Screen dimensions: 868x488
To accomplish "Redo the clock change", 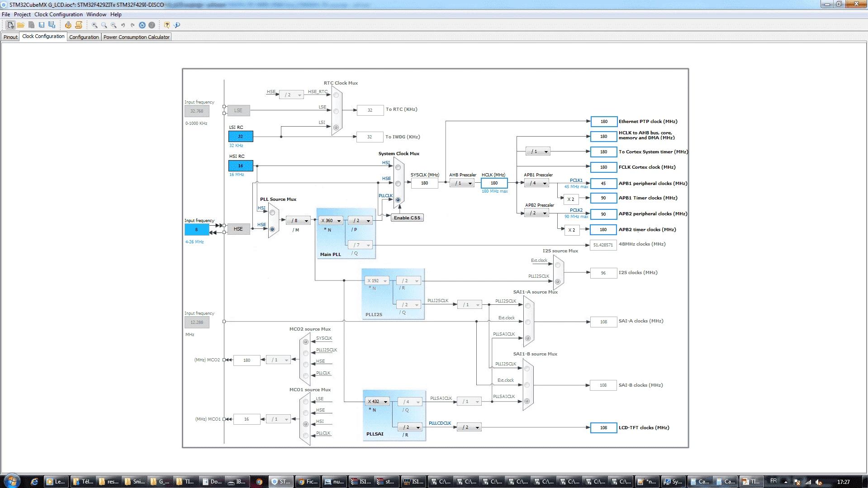I will click(133, 25).
